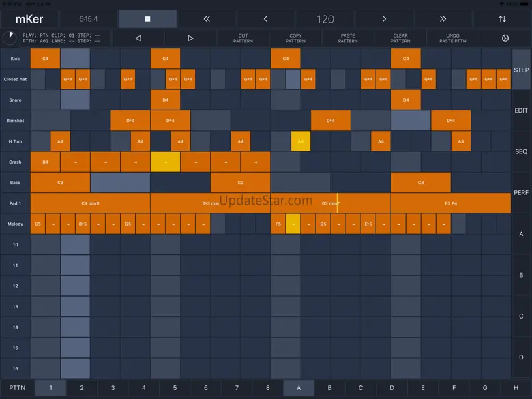Viewport: 532px width, 399px height.
Task: Toggle the Melody Eb5 step
Action: (x=368, y=224)
